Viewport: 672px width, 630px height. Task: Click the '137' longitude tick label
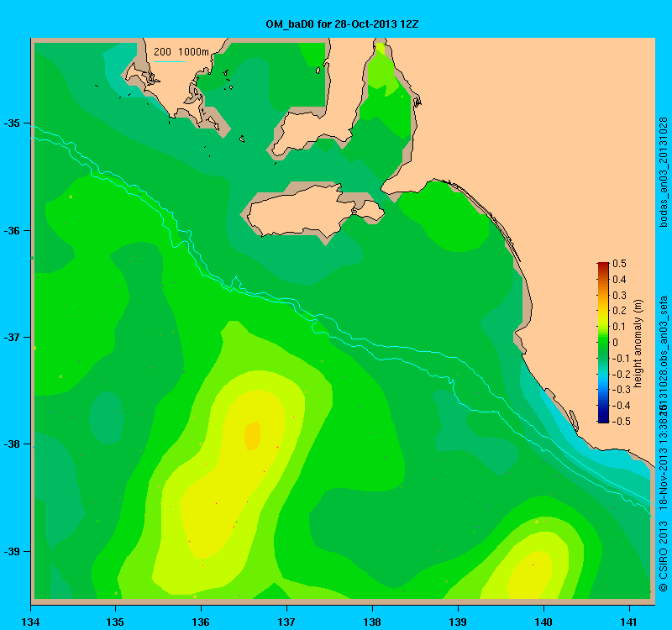(x=286, y=622)
